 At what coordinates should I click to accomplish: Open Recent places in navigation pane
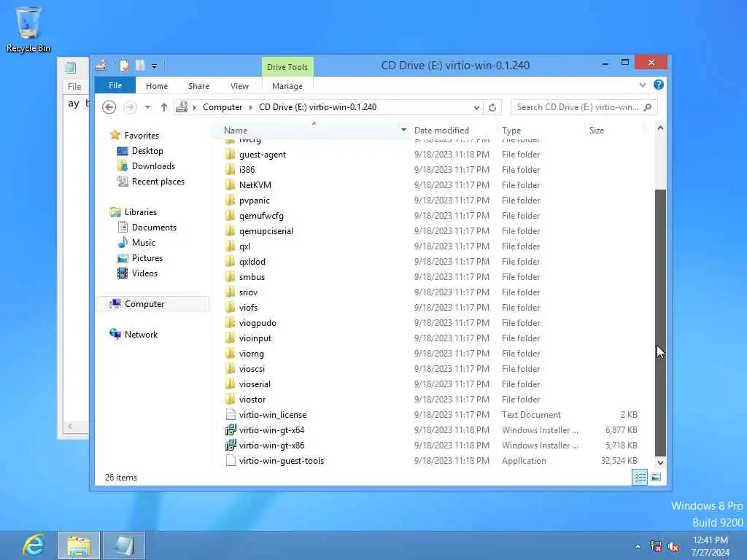tap(158, 182)
